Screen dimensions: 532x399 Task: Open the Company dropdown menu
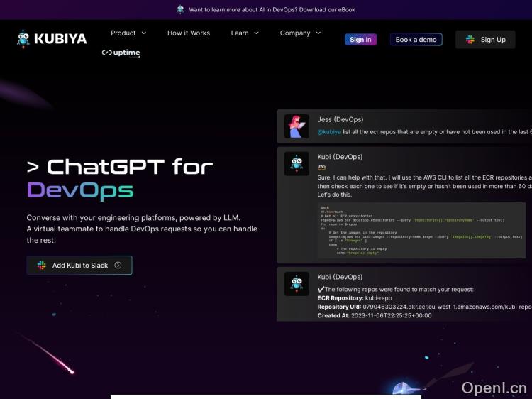pyautogui.click(x=300, y=33)
